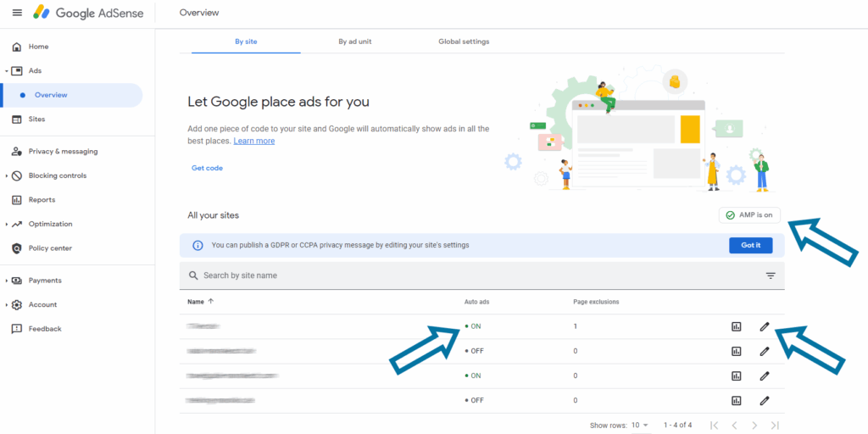Open Show rows dropdown

[640, 426]
